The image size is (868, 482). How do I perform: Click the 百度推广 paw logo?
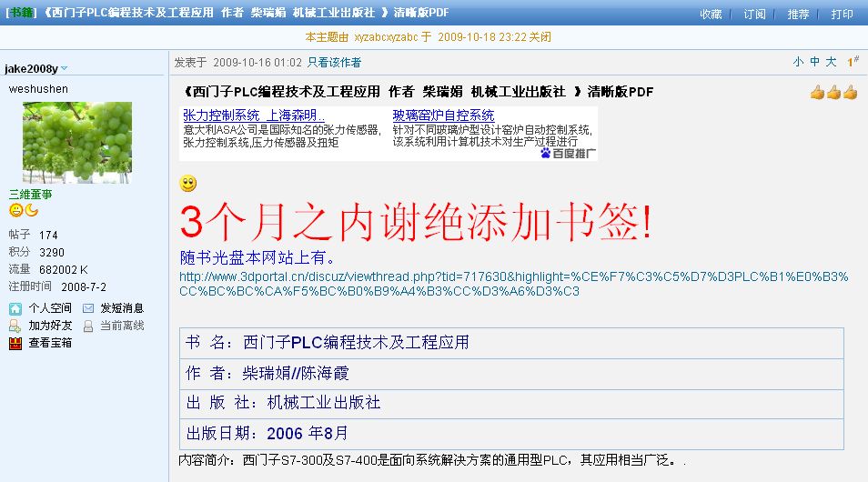[x=546, y=153]
